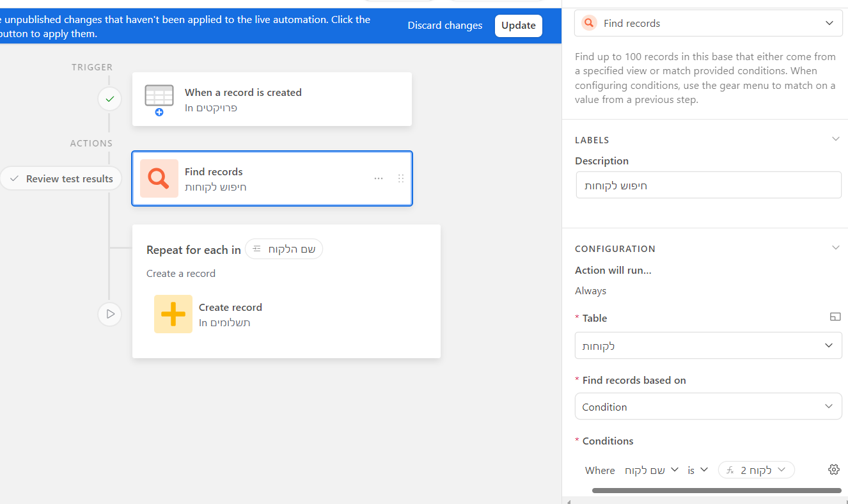Collapse the Labels section chevron
848x504 pixels.
[x=835, y=139]
